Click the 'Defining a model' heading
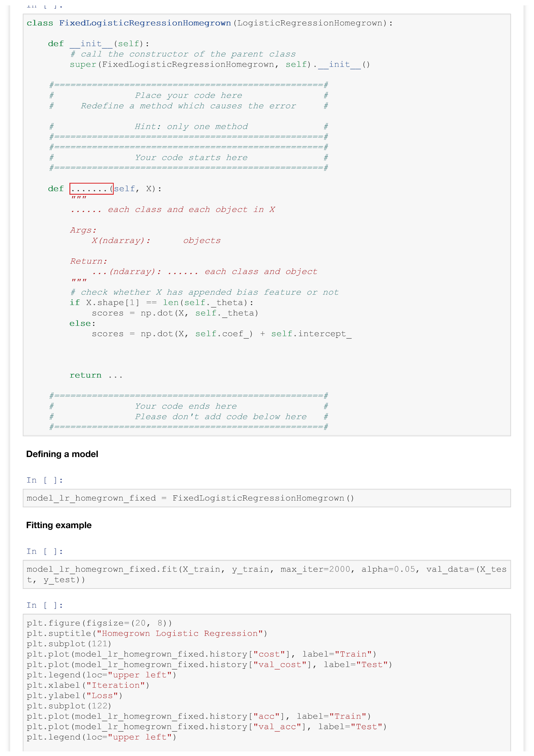 62,454
